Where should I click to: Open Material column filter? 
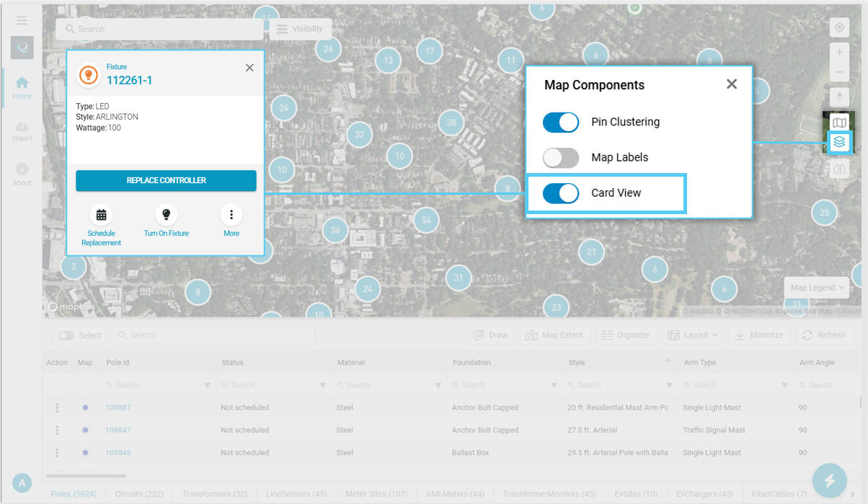(x=438, y=386)
